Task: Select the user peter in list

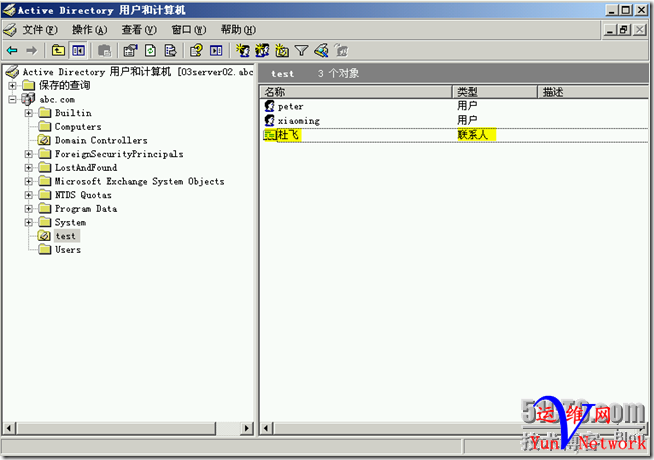Action: coord(291,107)
